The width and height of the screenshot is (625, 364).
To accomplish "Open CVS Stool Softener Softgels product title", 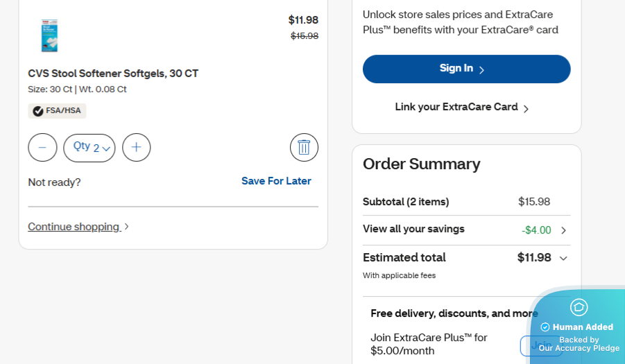I will click(113, 73).
